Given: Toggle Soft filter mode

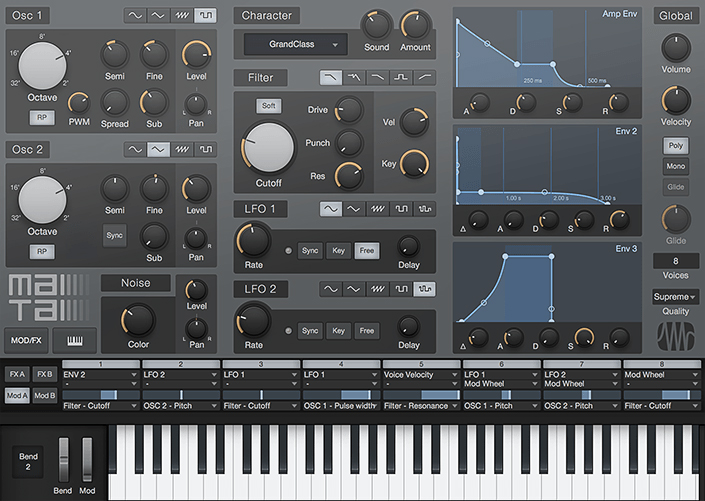Looking at the screenshot, I should pyautogui.click(x=268, y=106).
